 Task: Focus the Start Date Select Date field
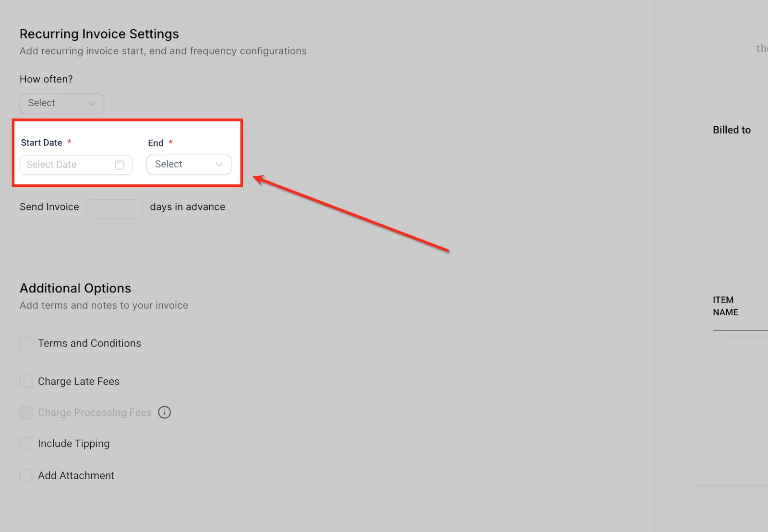coord(76,165)
